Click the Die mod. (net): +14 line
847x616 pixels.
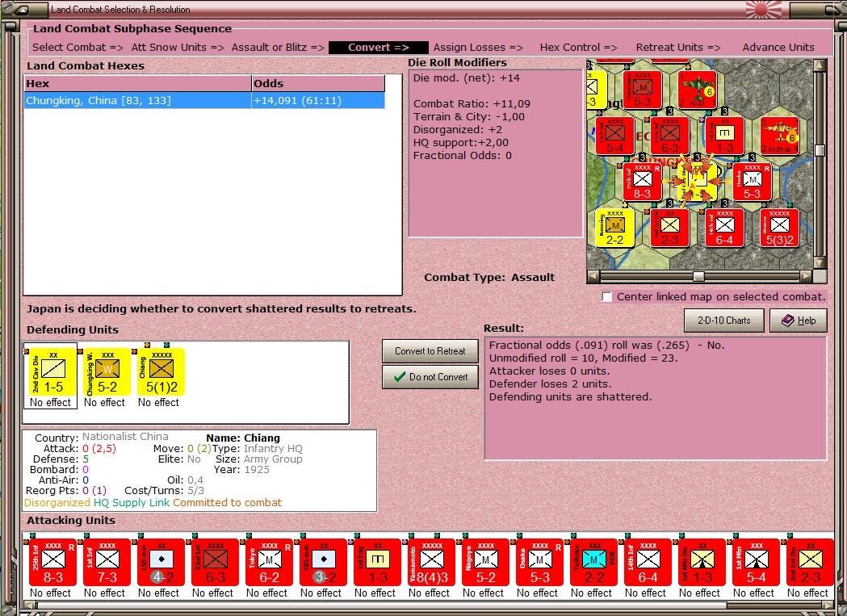pyautogui.click(x=467, y=78)
